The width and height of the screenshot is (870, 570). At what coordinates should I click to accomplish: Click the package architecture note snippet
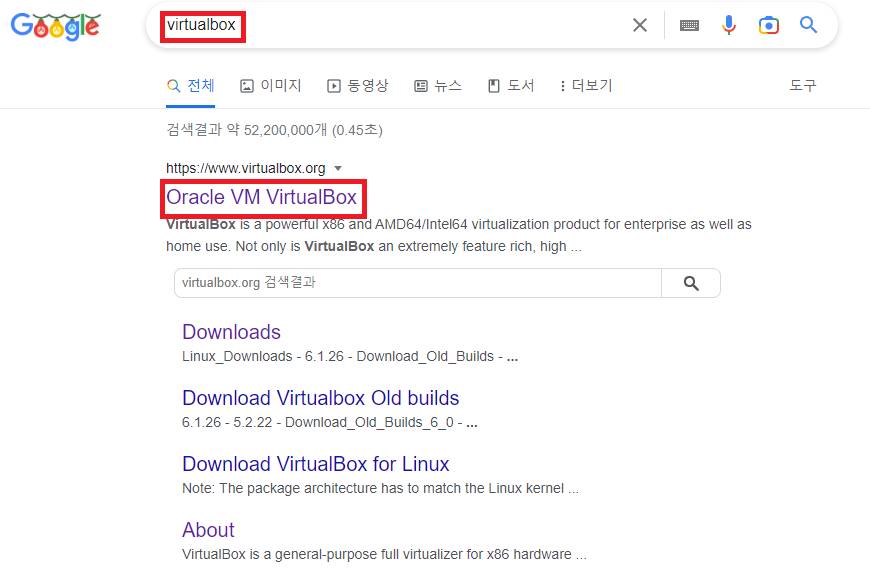(380, 488)
